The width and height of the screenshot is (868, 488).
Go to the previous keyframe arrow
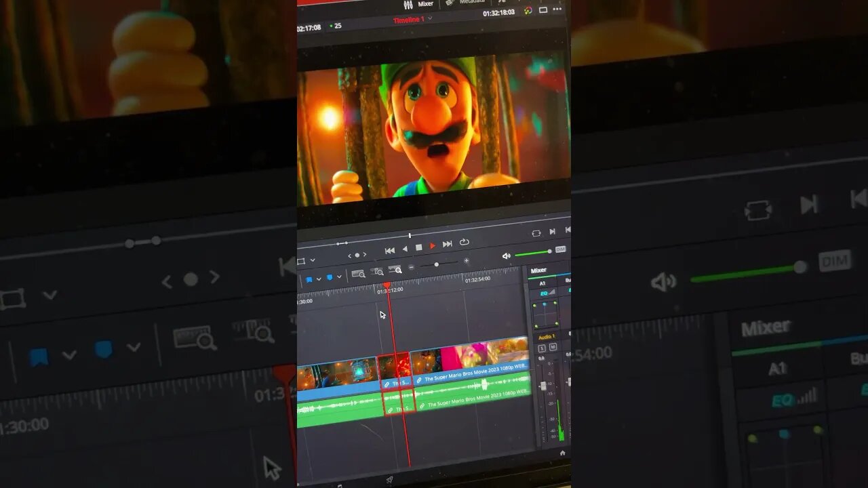(x=350, y=256)
